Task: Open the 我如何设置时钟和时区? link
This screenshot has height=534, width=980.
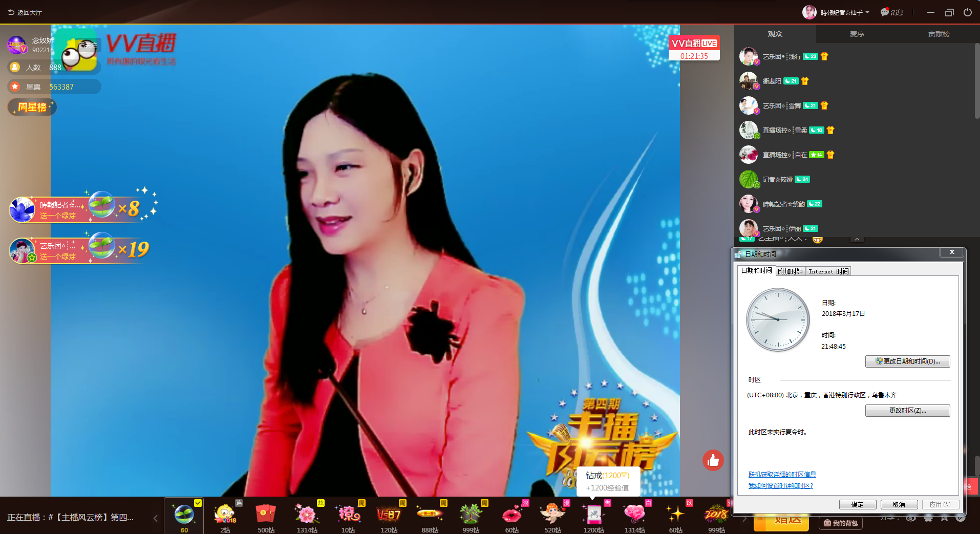Action: click(781, 486)
